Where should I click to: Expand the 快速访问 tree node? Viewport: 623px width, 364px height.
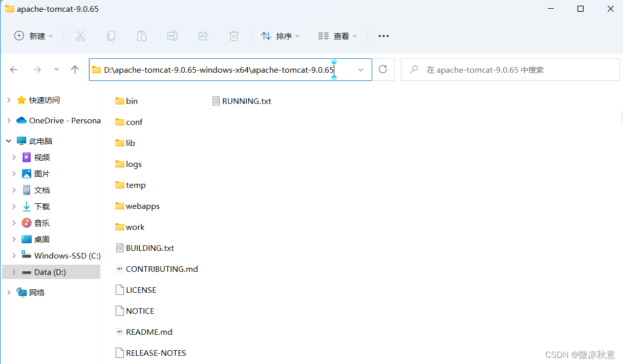point(9,100)
